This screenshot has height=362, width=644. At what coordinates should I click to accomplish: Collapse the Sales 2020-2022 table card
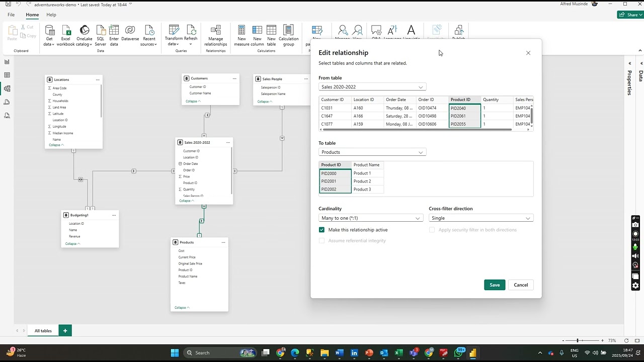pos(186,201)
